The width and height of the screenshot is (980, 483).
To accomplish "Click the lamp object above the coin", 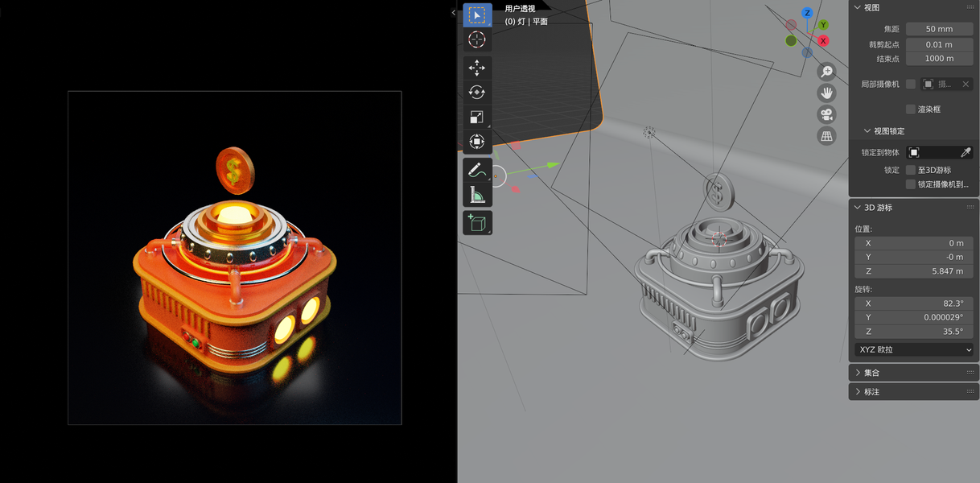I will [x=649, y=132].
